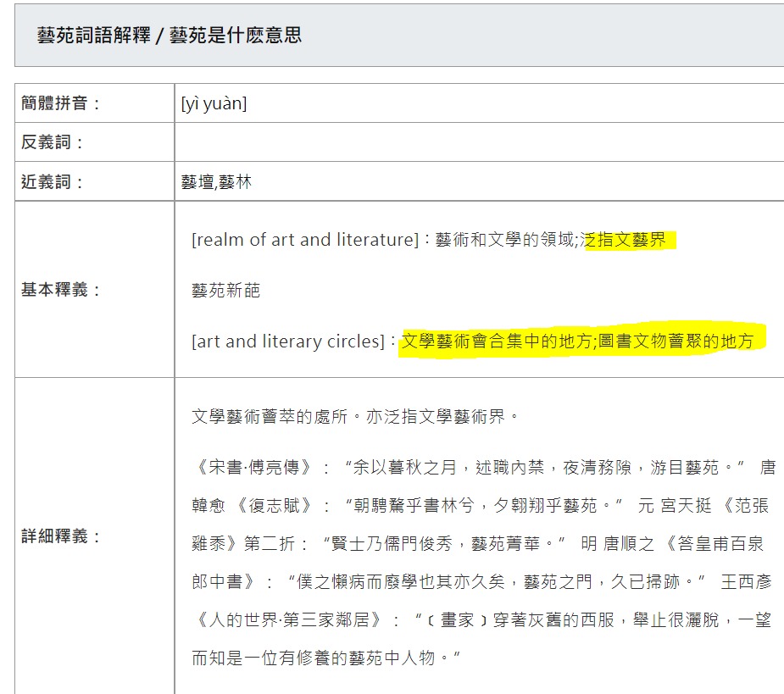Image resolution: width=784 pixels, height=694 pixels.
Task: Click the page heading 藝苑詞語解釋
Action: click(x=170, y=36)
